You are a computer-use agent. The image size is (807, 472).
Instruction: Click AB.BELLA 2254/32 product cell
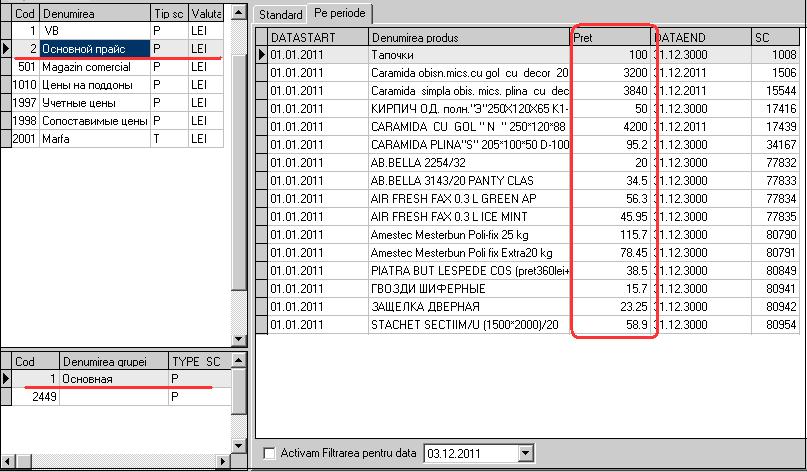(469, 163)
